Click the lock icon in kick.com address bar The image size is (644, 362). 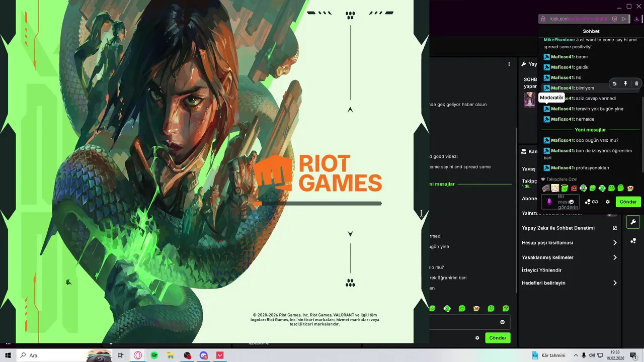pos(543,19)
